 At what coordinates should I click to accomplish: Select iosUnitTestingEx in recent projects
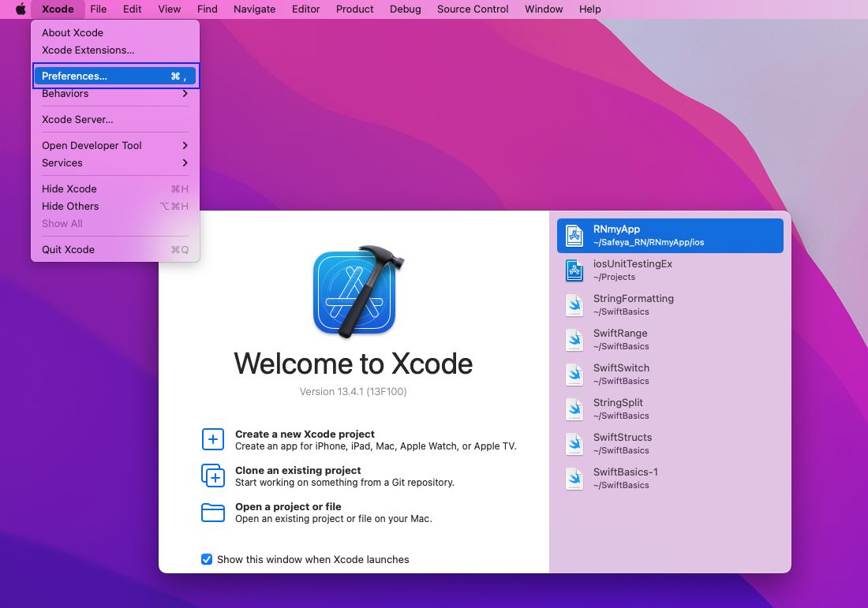tap(670, 270)
